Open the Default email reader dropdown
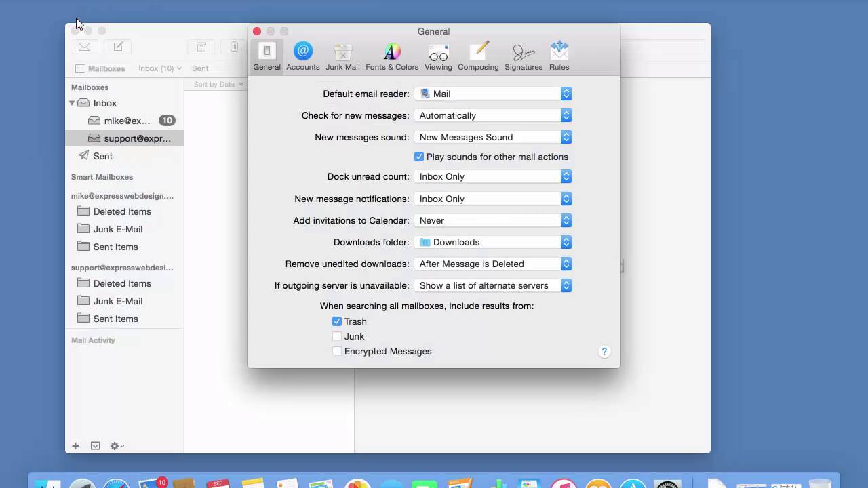Viewport: 868px width, 488px height. pos(493,94)
